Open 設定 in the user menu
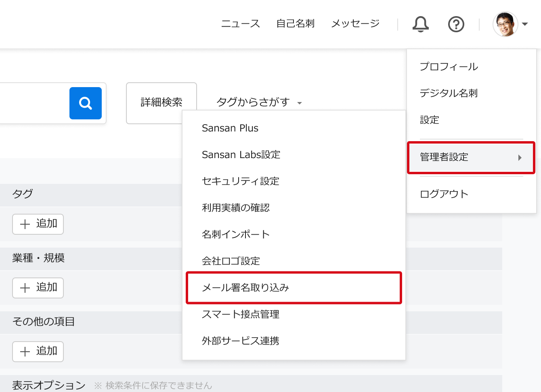The height and width of the screenshot is (392, 541). (429, 120)
